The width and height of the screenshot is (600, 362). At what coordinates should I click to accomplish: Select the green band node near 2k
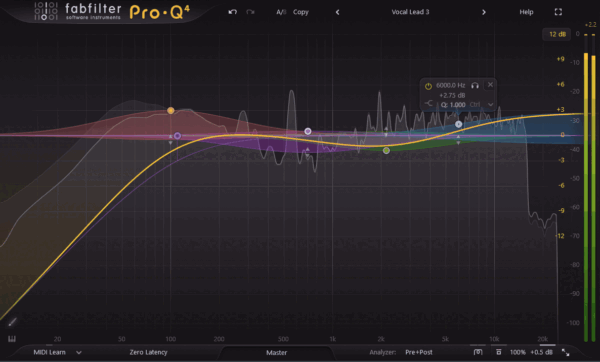point(386,150)
